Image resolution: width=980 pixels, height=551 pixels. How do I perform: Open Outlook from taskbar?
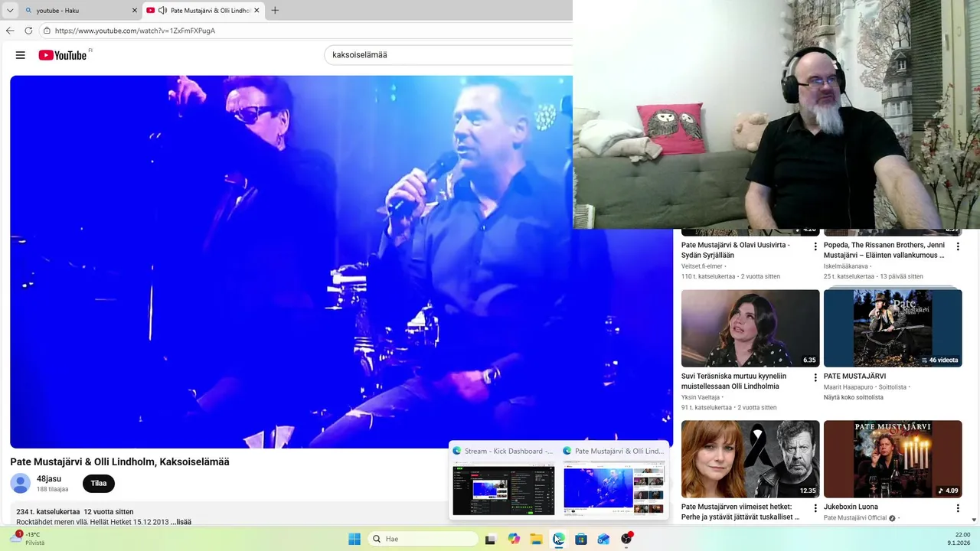(x=604, y=539)
